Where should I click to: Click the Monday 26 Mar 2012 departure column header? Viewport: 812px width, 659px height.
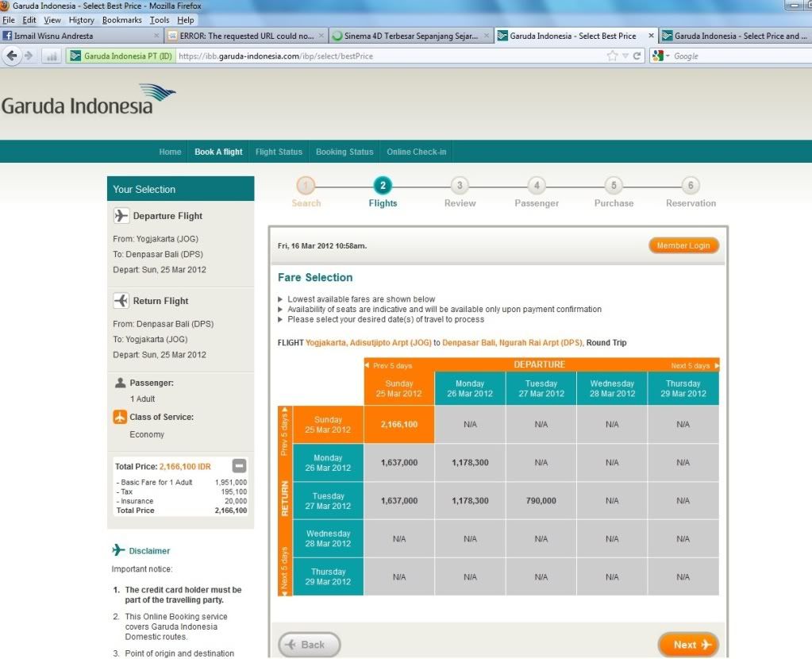(470, 388)
